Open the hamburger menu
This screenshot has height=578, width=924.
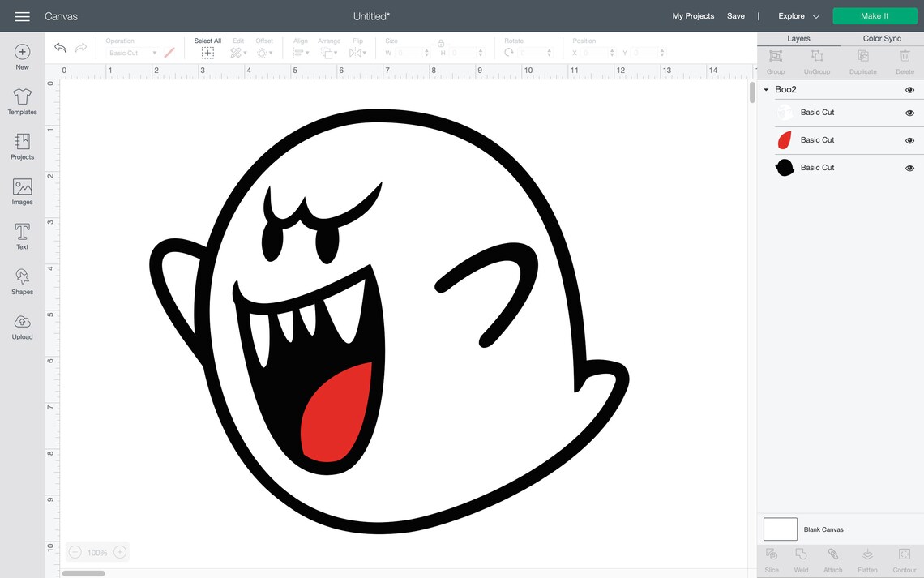click(x=22, y=15)
